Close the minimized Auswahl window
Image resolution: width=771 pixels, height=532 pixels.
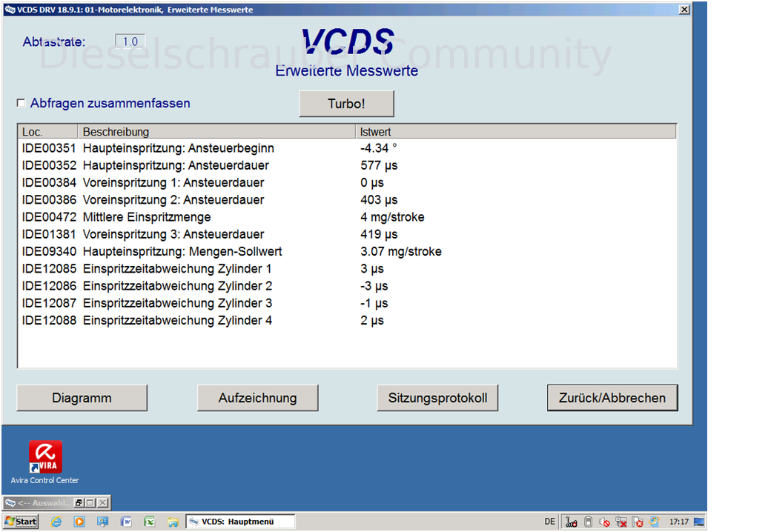(102, 503)
